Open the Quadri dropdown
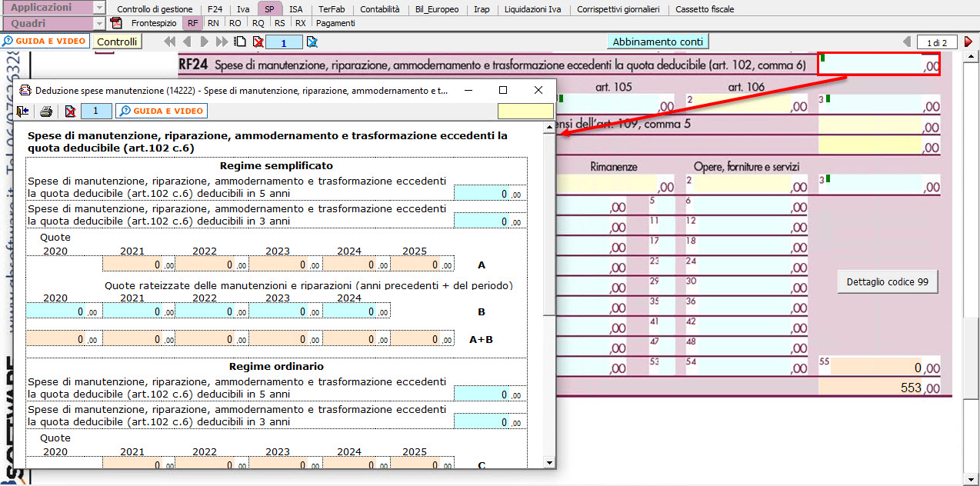980x486 pixels. tap(98, 23)
